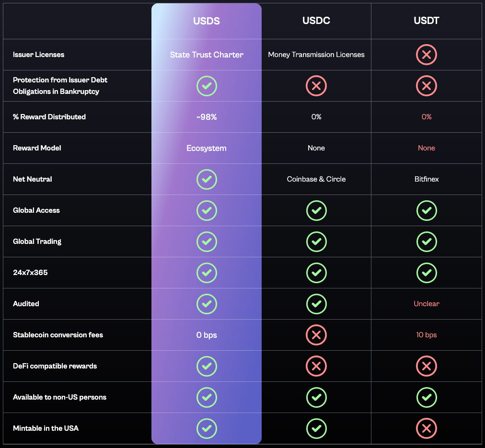This screenshot has height=448, width=485.
Task: Click the red X icon for USDT Issuer Licenses
Action: [426, 55]
